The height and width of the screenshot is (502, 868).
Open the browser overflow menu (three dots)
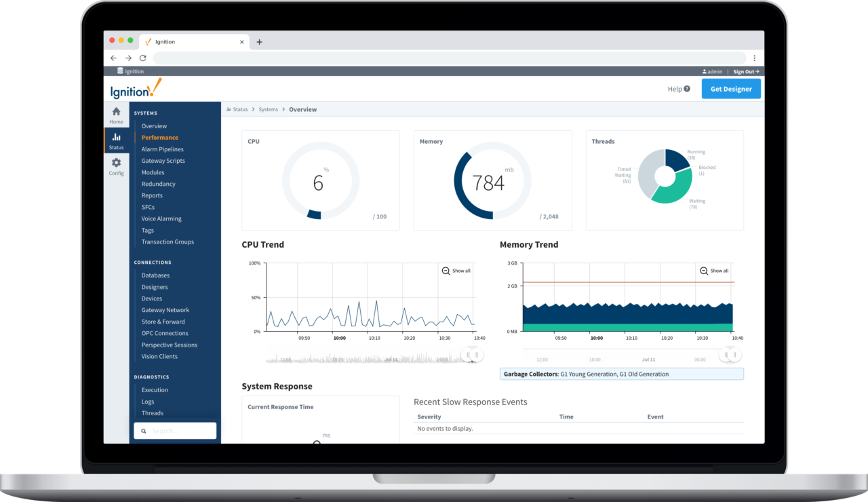(754, 58)
